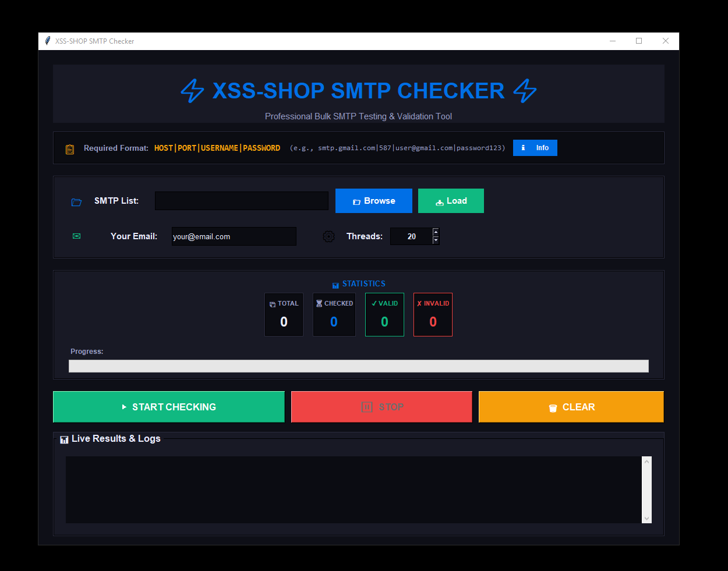Open the Info dialog
The image size is (728, 571).
pos(535,147)
